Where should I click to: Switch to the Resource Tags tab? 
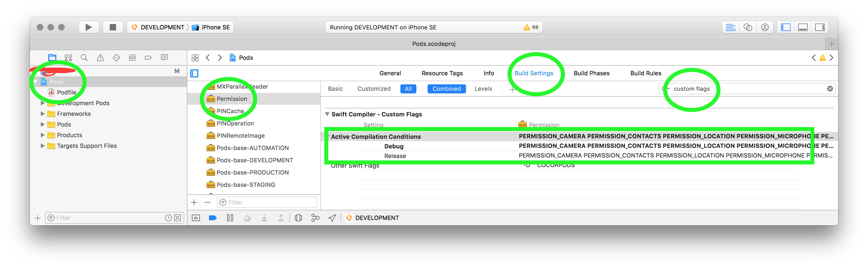pos(442,73)
